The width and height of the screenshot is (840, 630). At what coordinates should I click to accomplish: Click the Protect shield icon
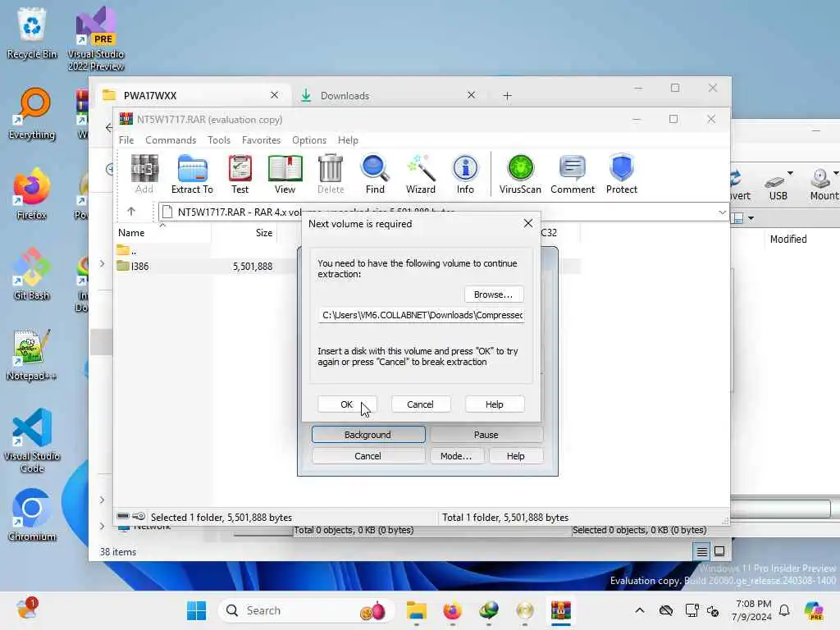pyautogui.click(x=622, y=174)
